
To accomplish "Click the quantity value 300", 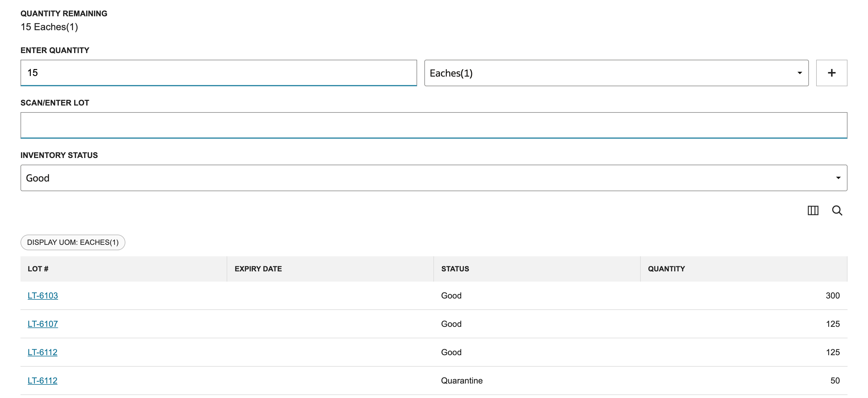I will [832, 295].
